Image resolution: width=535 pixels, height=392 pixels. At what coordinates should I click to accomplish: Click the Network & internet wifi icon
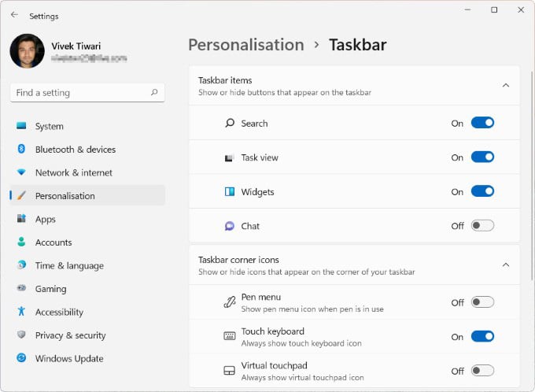click(x=21, y=172)
